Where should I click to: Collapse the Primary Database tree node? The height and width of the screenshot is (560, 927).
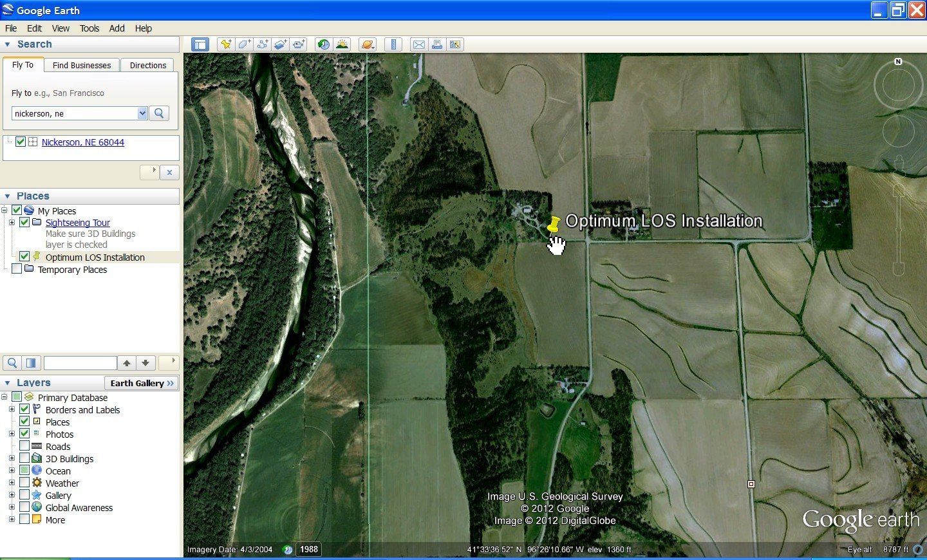point(5,397)
